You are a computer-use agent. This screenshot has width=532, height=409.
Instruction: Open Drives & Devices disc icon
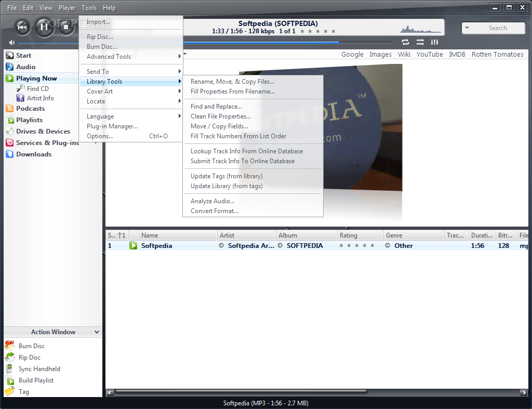point(10,131)
